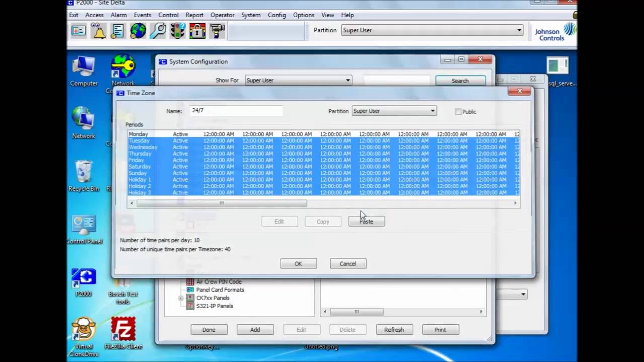Click the Done button
Viewport: 644px width, 362px height.
(x=209, y=330)
